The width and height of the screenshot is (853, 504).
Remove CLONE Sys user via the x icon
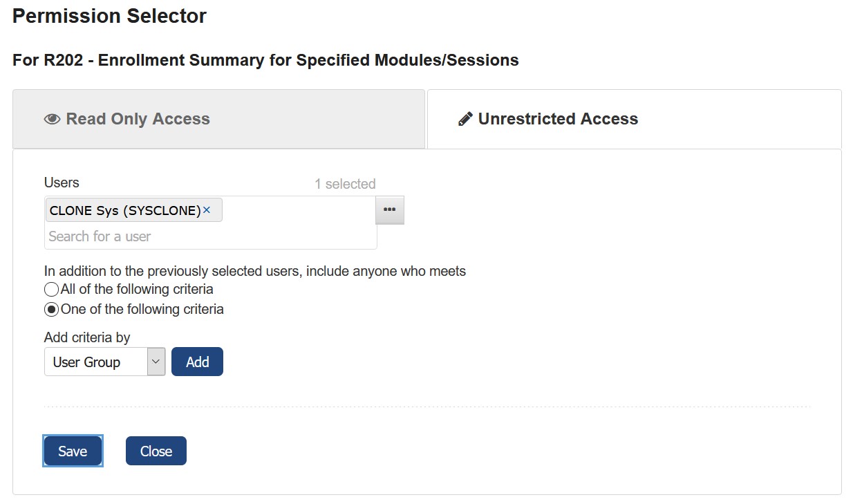(206, 210)
